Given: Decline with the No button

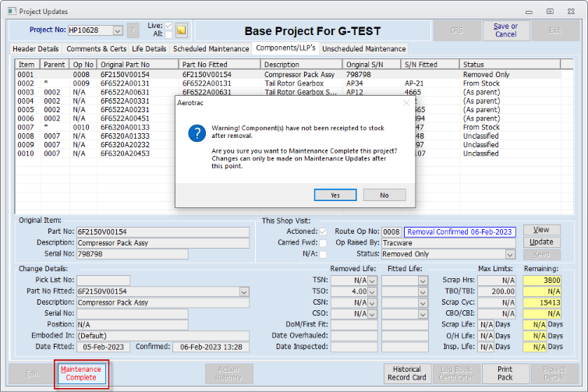Looking at the screenshot, I should pyautogui.click(x=384, y=196).
